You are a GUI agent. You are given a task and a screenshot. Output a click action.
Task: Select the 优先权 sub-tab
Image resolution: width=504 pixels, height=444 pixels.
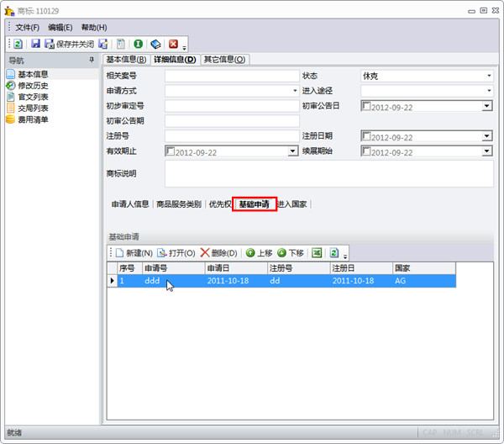(x=220, y=204)
